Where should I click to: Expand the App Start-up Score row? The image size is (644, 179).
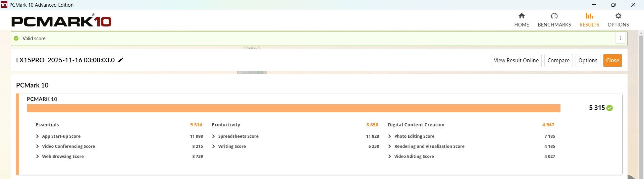[x=38, y=136]
